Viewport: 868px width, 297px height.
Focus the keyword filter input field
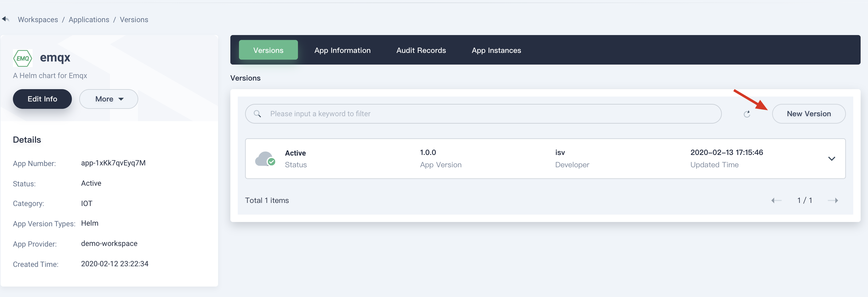483,114
